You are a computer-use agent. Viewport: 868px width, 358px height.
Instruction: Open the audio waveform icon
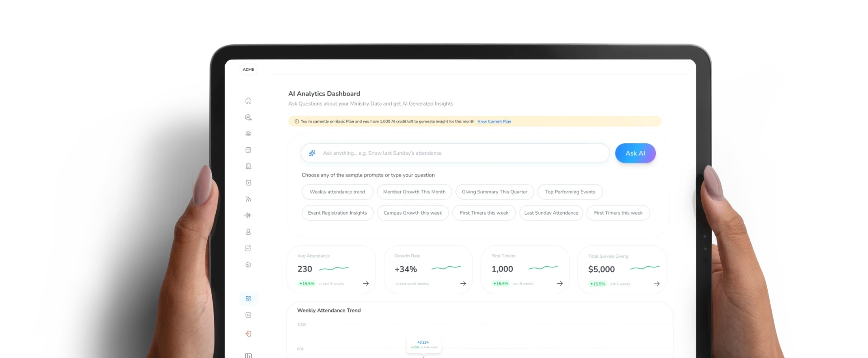pyautogui.click(x=248, y=215)
